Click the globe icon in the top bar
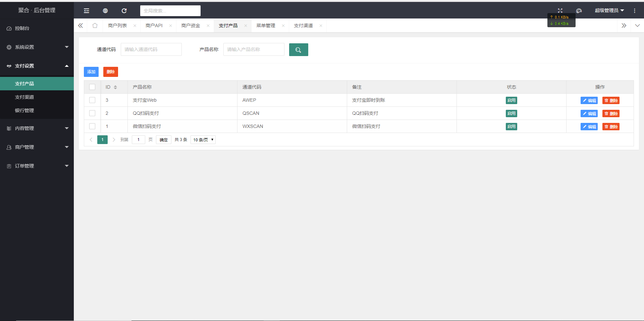 click(105, 11)
